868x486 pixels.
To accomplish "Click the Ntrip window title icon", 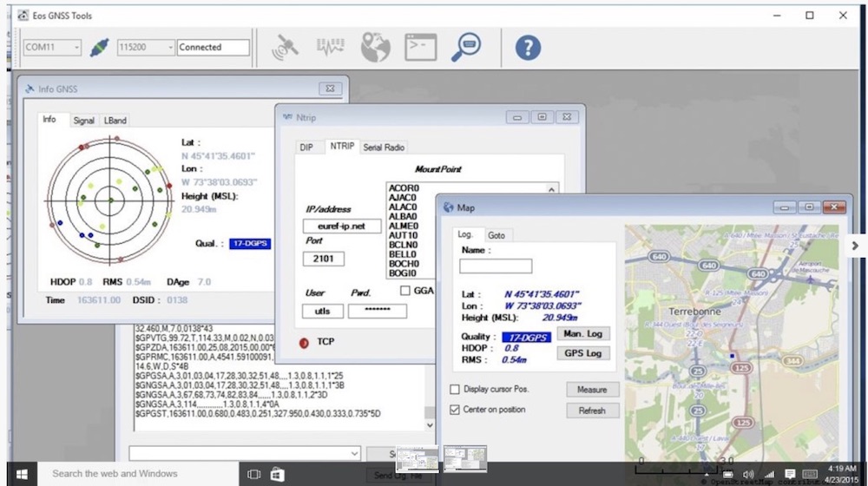I will coord(287,117).
